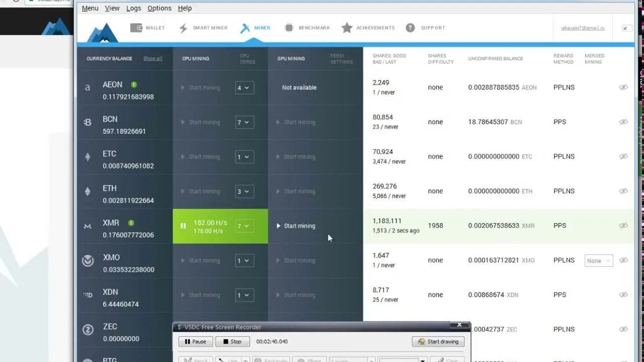Image resolution: width=644 pixels, height=362 pixels.
Task: Click the VSDC recorder title bar icon
Action: [x=179, y=327]
